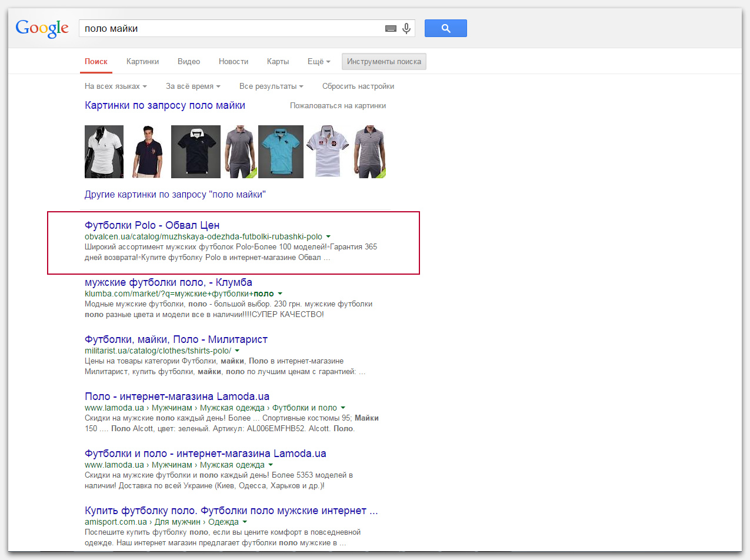750x560 pixels.
Task: Expand arrow next to klumba.com URL
Action: pyautogui.click(x=280, y=294)
